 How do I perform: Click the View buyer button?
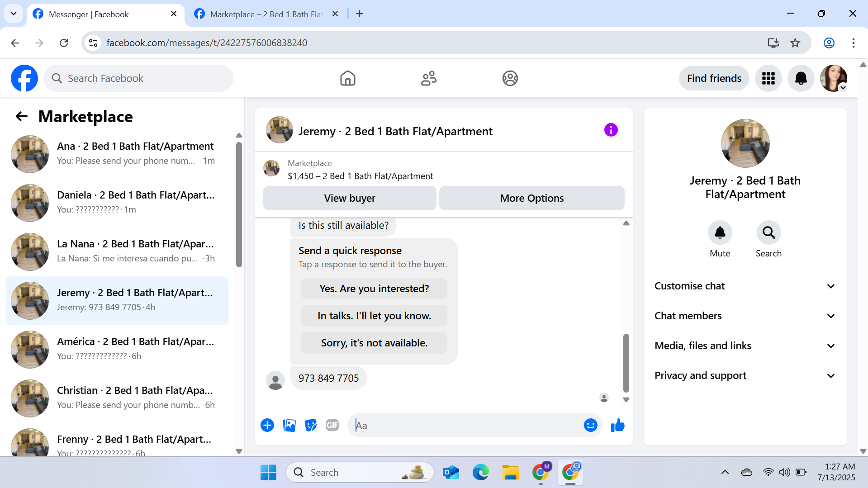pos(349,198)
